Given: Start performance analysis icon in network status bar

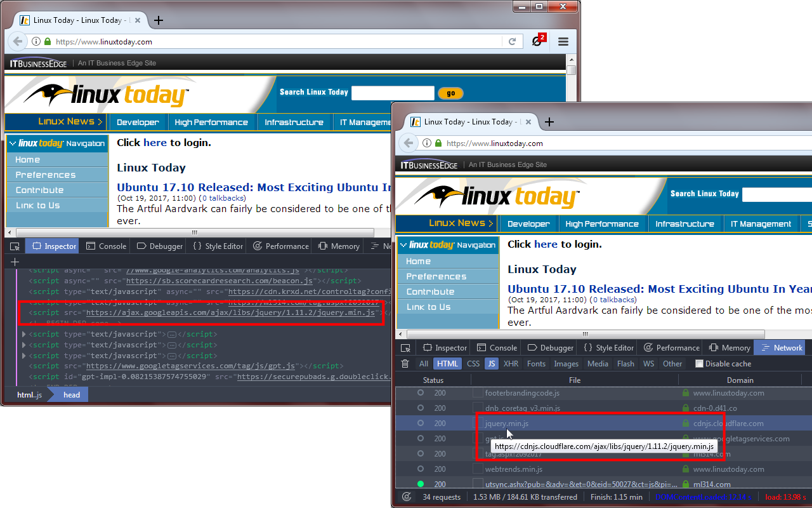Looking at the screenshot, I should (407, 497).
